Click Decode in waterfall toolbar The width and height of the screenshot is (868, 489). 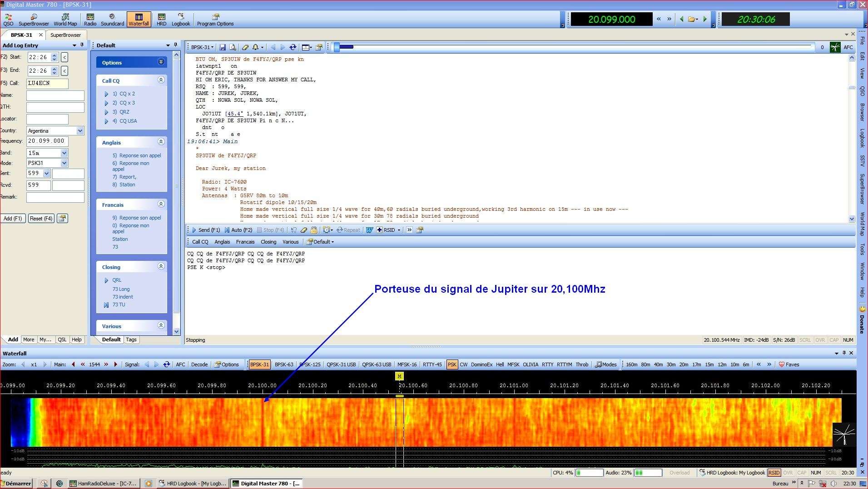199,364
